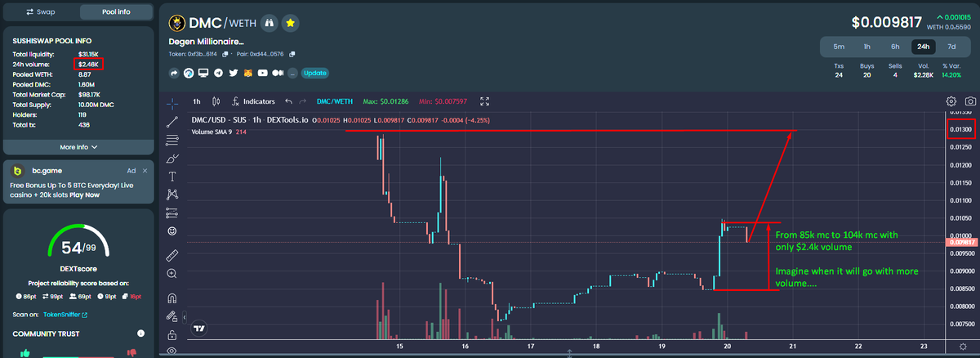This screenshot has height=358, width=980.
Task: Select the 6h timeframe tab
Action: (896, 47)
